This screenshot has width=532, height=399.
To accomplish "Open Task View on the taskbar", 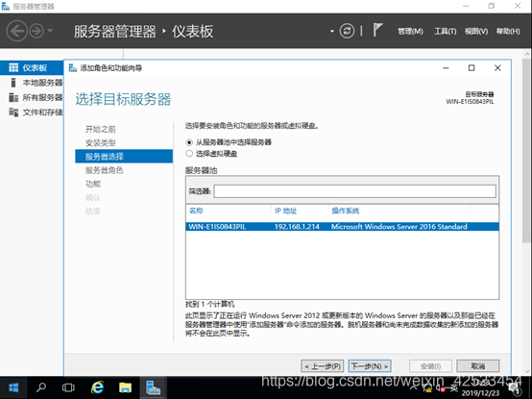I will pos(68,387).
